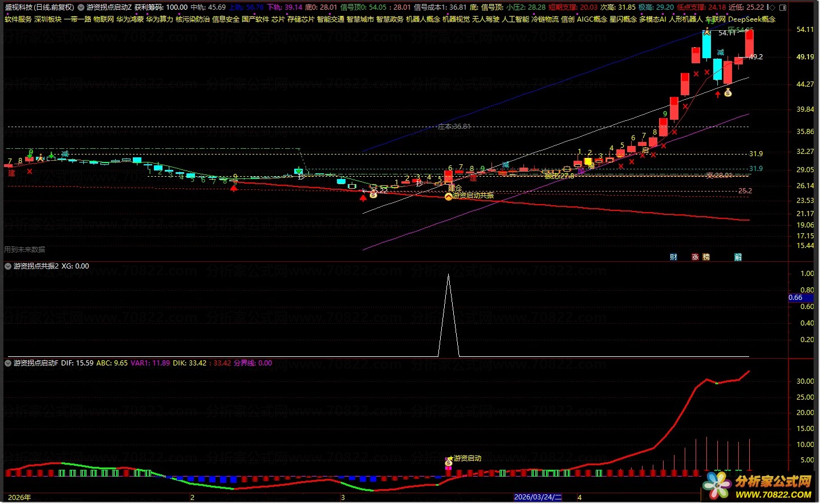Click the money bag icon below the last candles
This screenshot has width=821, height=504.
(728, 93)
